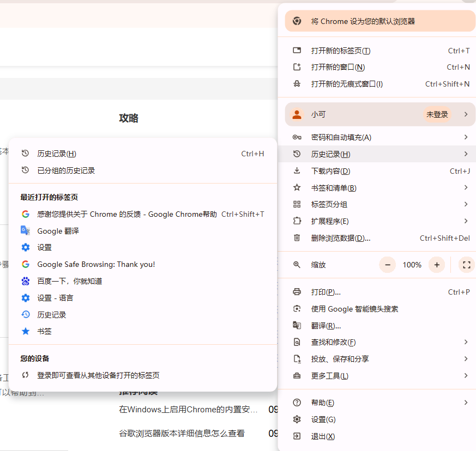Viewport: 476px width, 451px height.
Task: Open 已分组的历史记录 entry
Action: click(x=143, y=170)
